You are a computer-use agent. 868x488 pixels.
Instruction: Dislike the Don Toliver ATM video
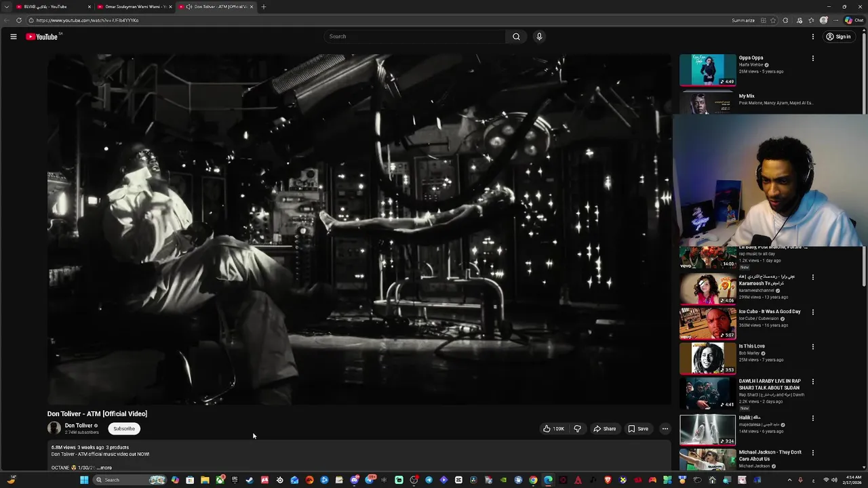tap(578, 428)
